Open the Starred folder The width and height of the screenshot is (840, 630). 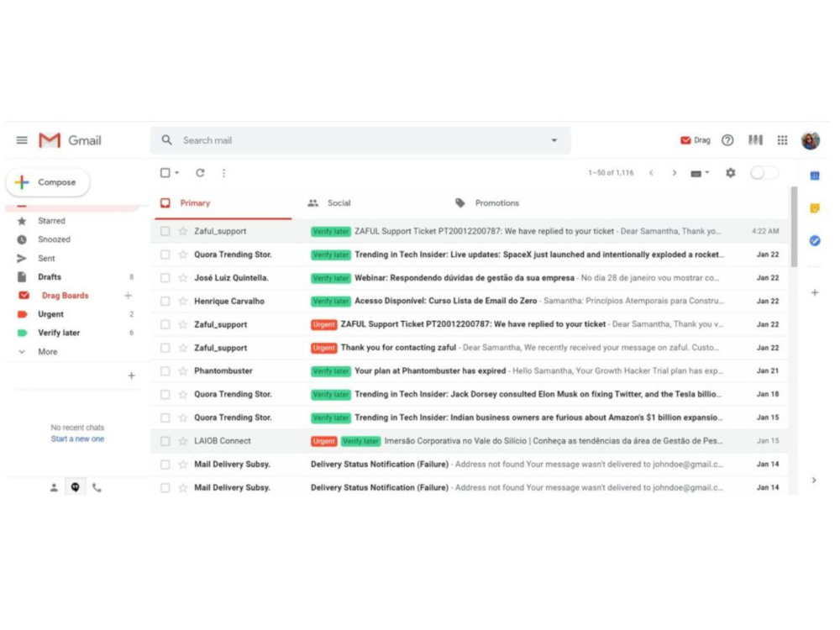click(51, 221)
